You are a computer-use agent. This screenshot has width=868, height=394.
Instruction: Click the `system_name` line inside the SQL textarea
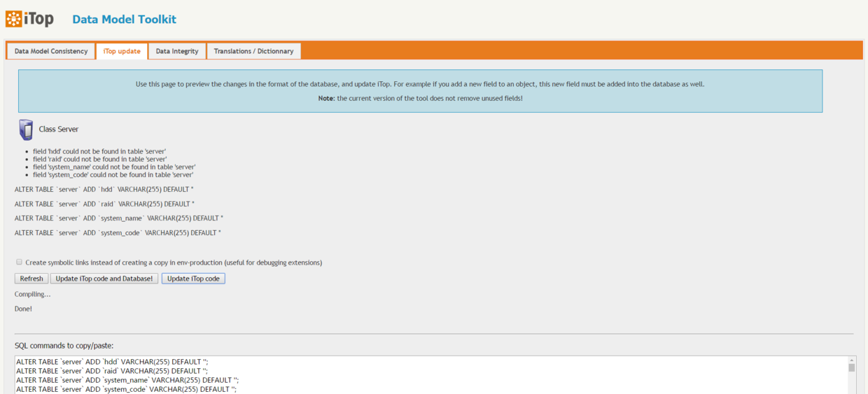(x=127, y=380)
